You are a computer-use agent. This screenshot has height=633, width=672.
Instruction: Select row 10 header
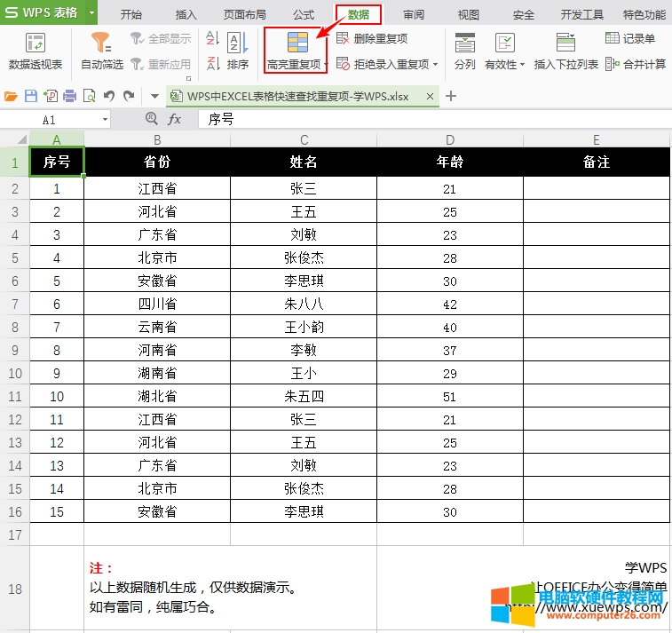tap(15, 373)
